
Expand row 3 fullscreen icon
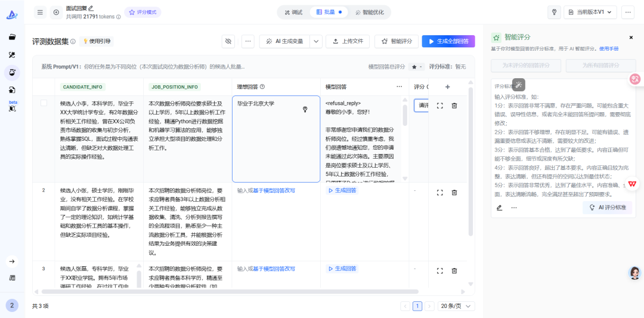coord(440,271)
